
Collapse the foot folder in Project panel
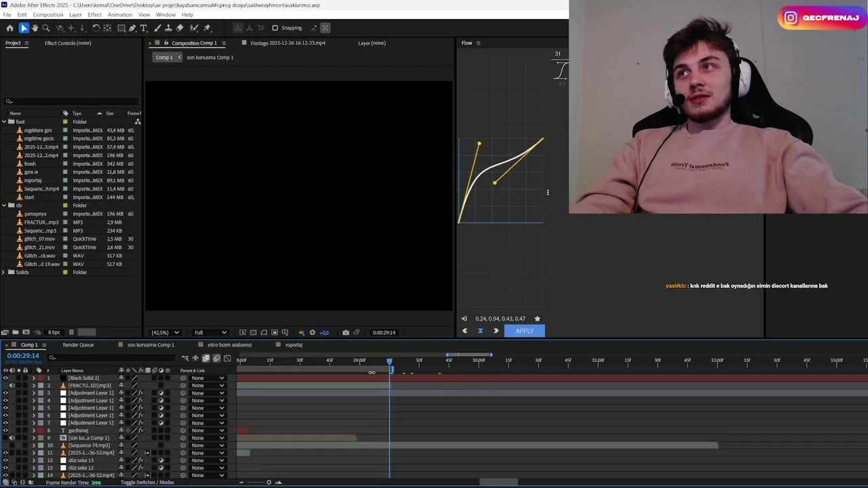coord(3,122)
